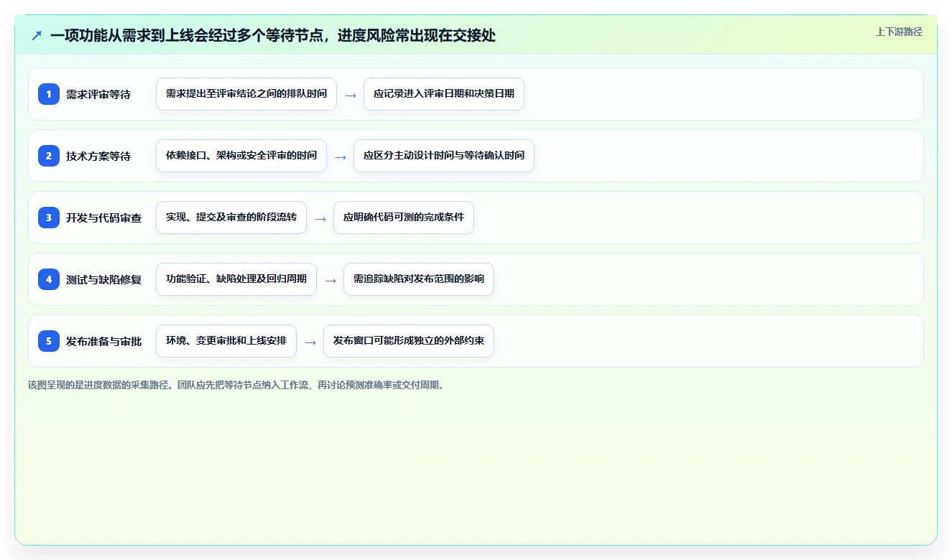Click the 需求评审等待 step label

coord(98,94)
